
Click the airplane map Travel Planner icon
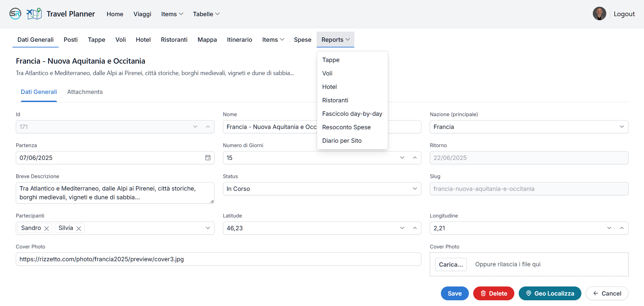click(34, 14)
